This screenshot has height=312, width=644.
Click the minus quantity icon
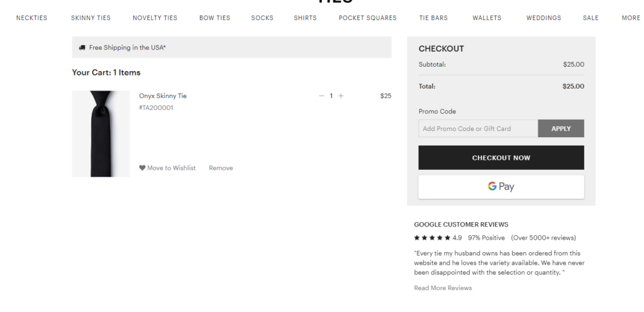(x=321, y=96)
